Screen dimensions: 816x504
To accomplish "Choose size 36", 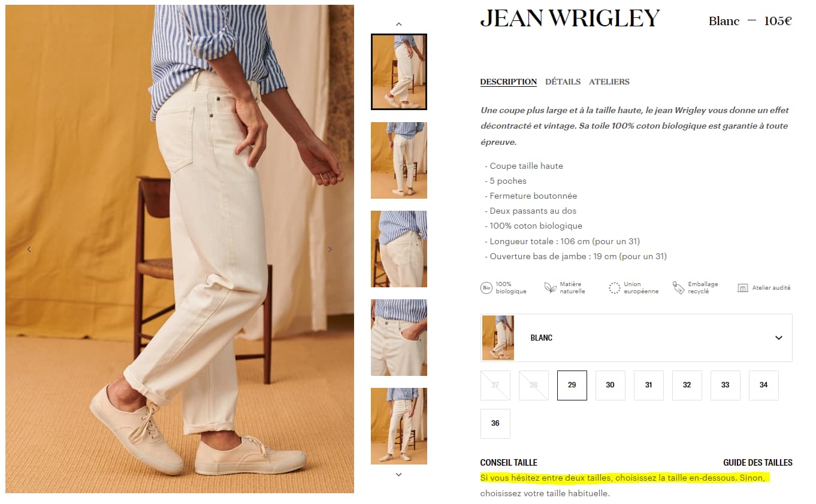I will (495, 424).
